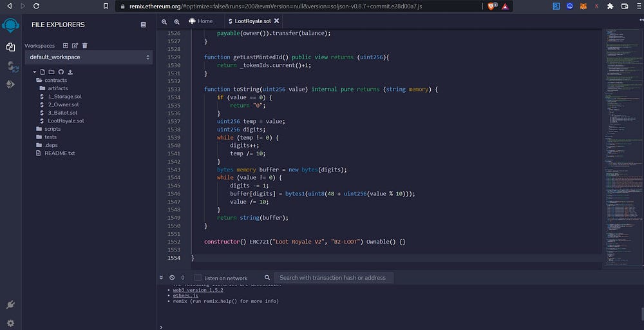Open the Brave Shields icon
The width and height of the screenshot is (644, 330).
click(x=491, y=6)
